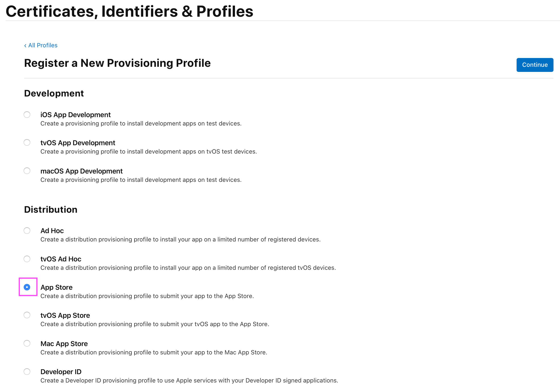This screenshot has width=560, height=392.
Task: Click the back chevron beside All Profiles
Action: tap(25, 45)
